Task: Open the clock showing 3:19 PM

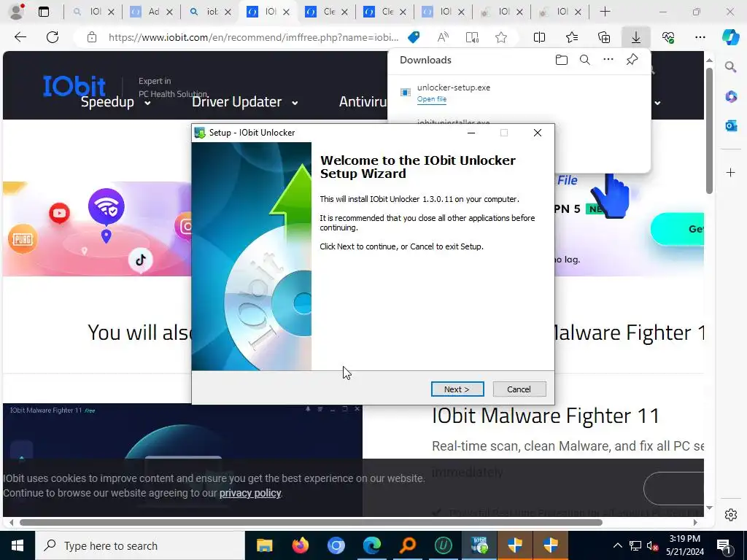Action: click(684, 539)
